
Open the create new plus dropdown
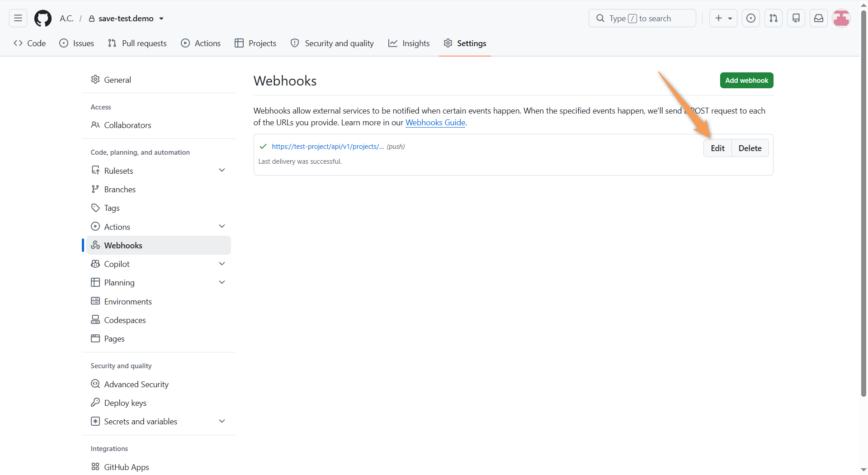(723, 18)
